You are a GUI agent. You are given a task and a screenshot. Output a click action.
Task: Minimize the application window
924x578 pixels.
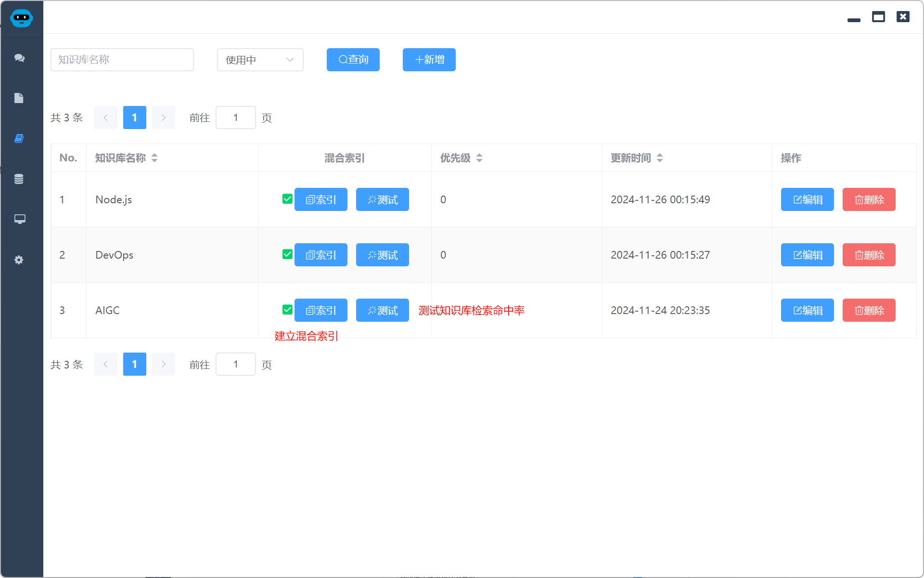854,20
